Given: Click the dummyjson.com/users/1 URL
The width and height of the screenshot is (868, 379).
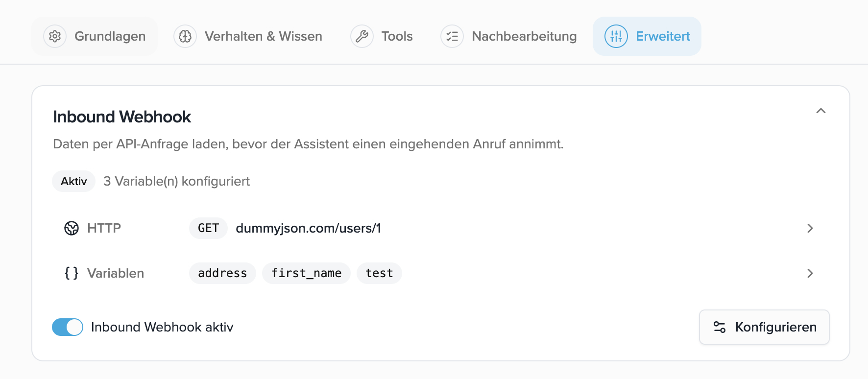Looking at the screenshot, I should [309, 228].
